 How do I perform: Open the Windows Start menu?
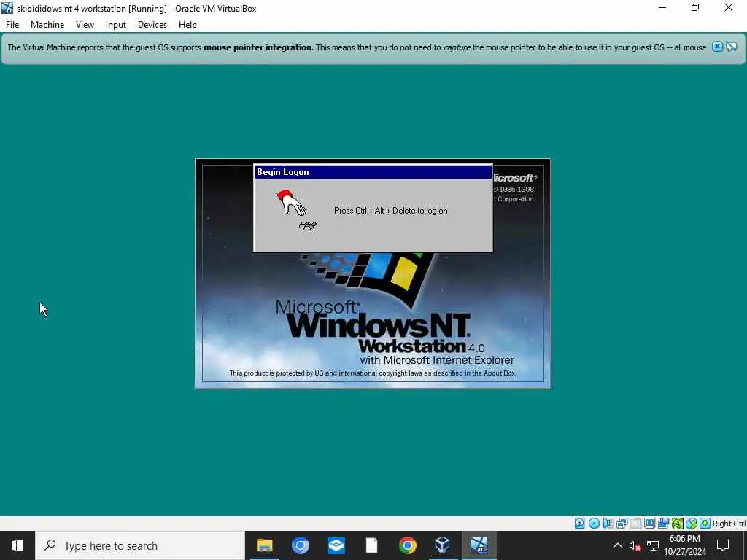18,545
